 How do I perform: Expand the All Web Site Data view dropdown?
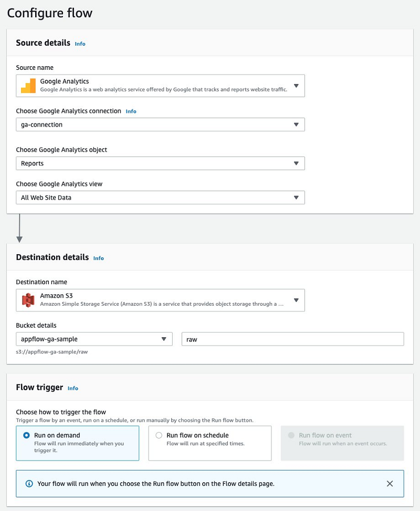click(x=296, y=198)
